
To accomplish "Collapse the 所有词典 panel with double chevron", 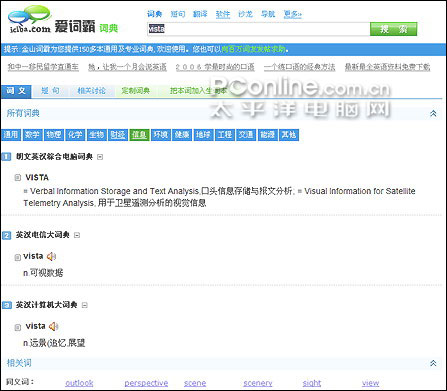I will point(433,114).
